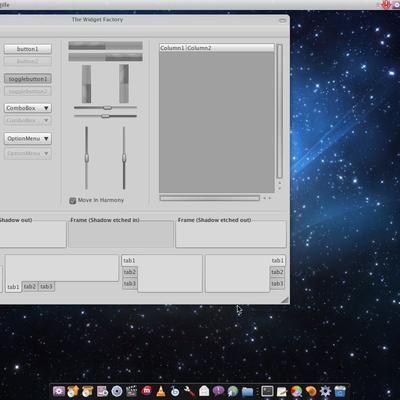Select tab1 in the bottom-tabbed notebook

(x=13, y=287)
